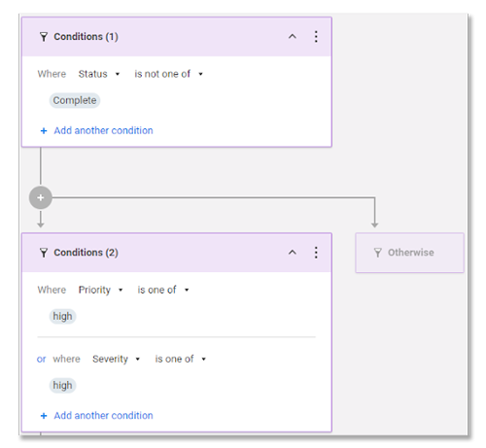Open the Status field dropdown
This screenshot has width=486, height=448.
point(99,74)
